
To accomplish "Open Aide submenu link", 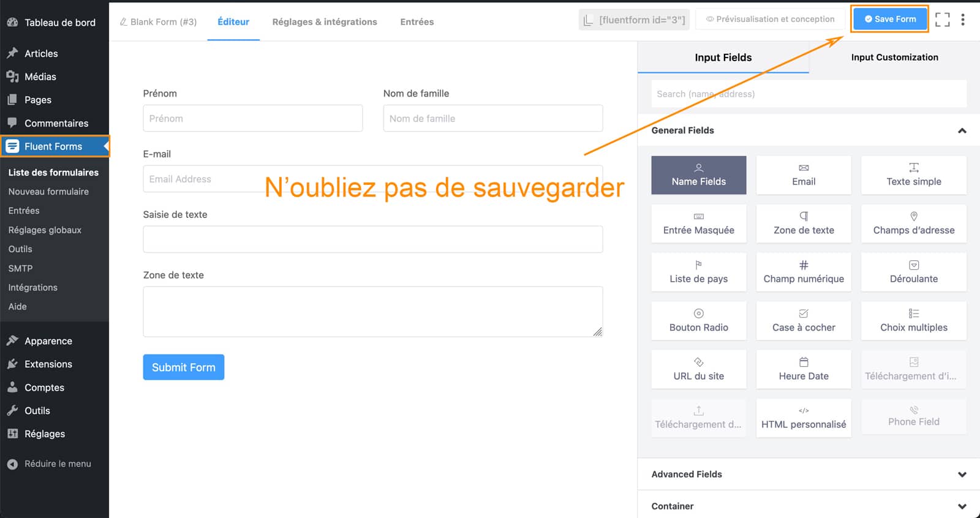I will click(17, 307).
